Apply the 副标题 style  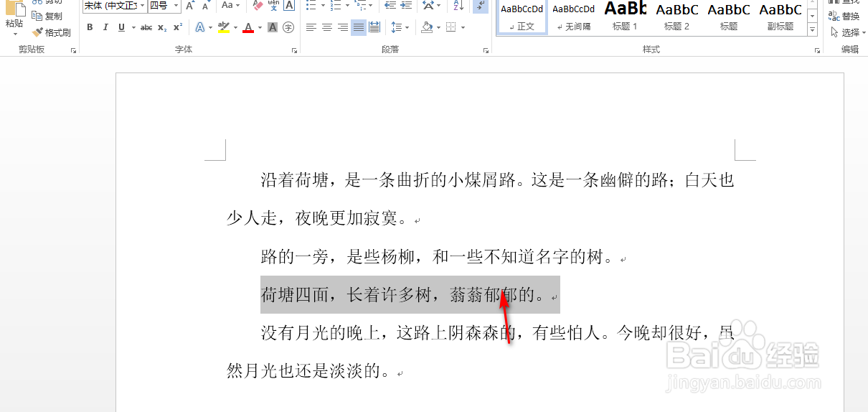coord(780,17)
